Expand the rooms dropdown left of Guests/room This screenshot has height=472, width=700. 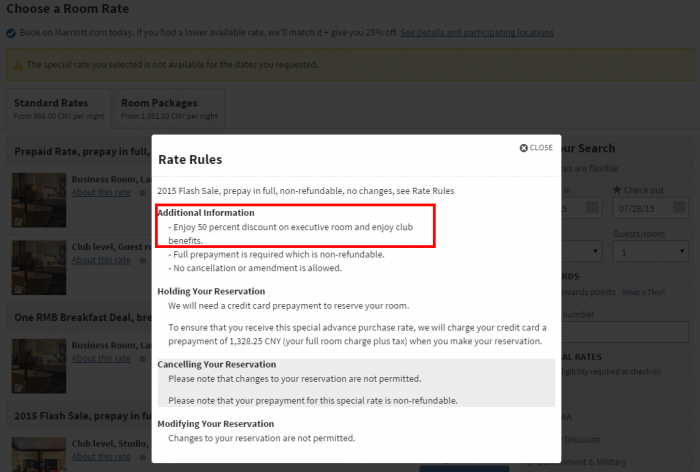[582, 252]
